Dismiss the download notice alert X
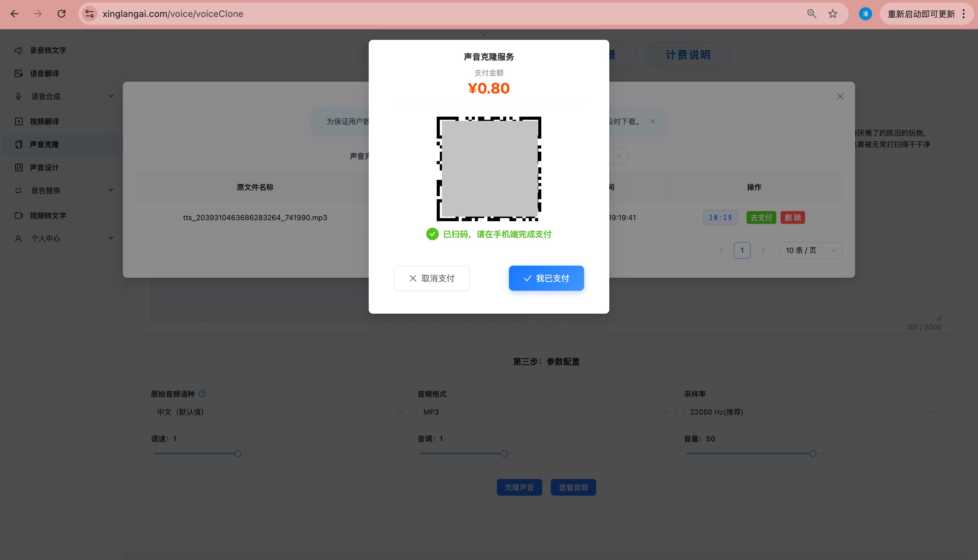This screenshot has height=560, width=978. coord(653,122)
